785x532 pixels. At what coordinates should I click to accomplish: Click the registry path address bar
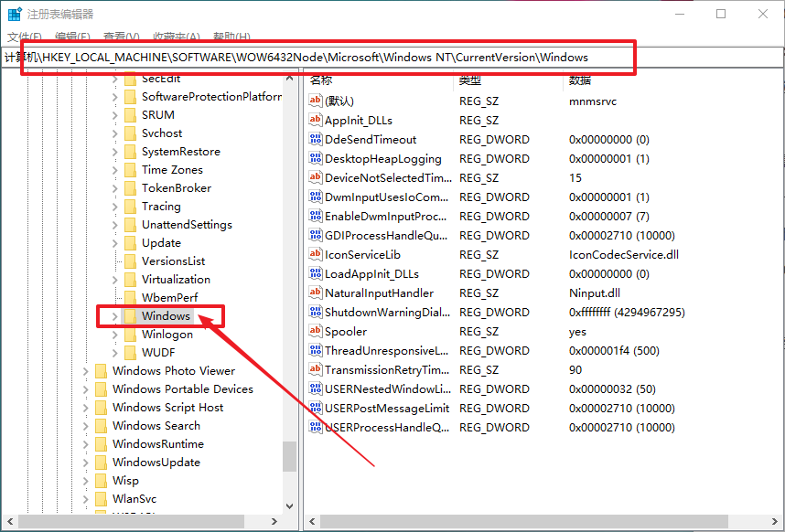pyautogui.click(x=392, y=58)
